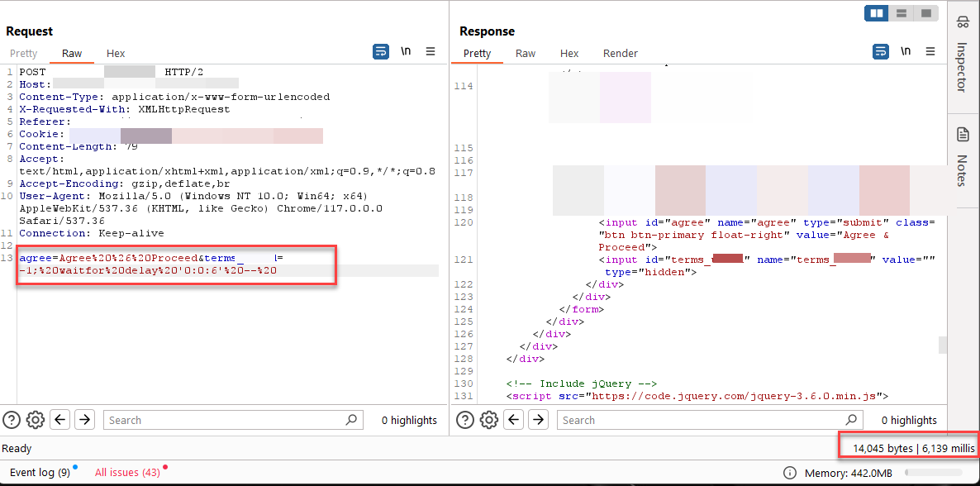Open search settings gear in Request panel
980x486 pixels.
point(36,420)
